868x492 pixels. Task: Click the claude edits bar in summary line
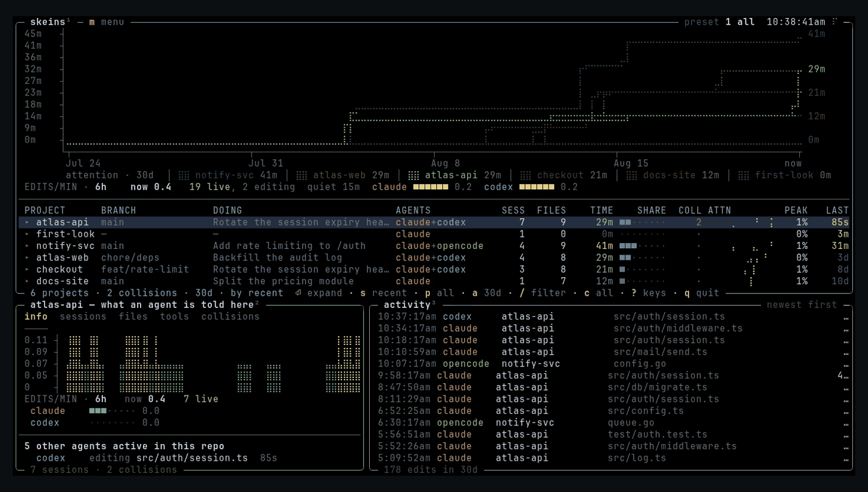[431, 187]
